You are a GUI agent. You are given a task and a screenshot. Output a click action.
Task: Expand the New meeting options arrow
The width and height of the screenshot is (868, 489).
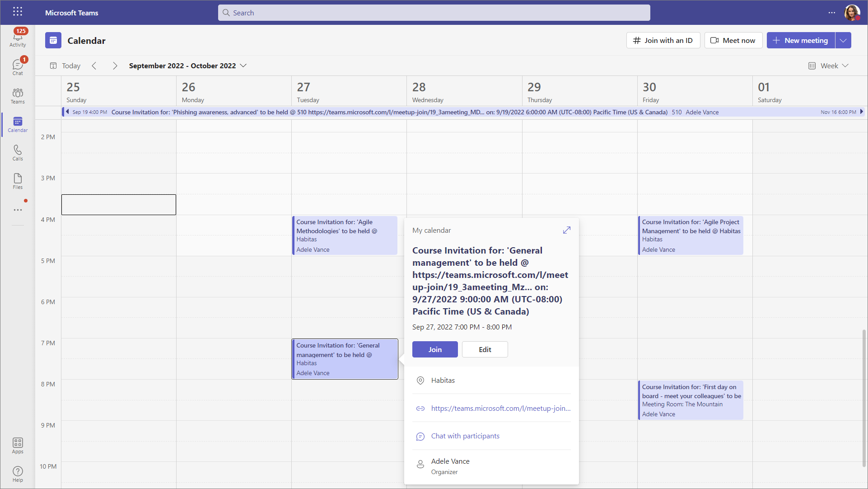pos(843,41)
